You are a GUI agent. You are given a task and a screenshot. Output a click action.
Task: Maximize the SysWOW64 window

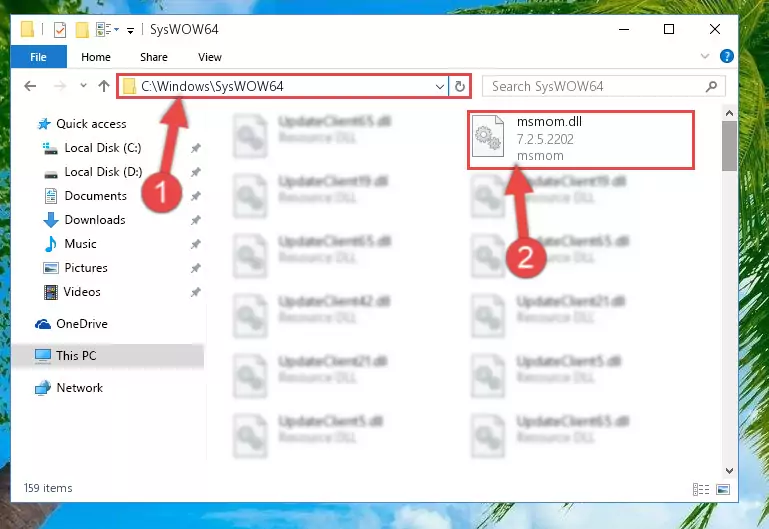[x=668, y=29]
